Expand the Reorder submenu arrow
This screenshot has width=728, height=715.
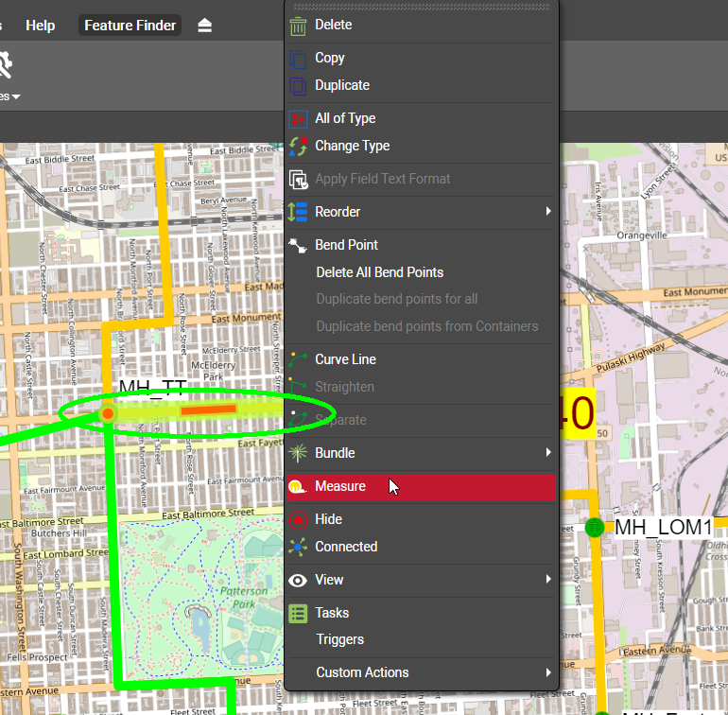click(547, 212)
